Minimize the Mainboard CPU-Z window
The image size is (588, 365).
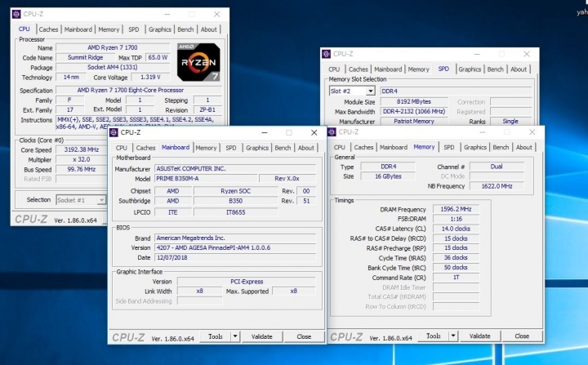265,132
